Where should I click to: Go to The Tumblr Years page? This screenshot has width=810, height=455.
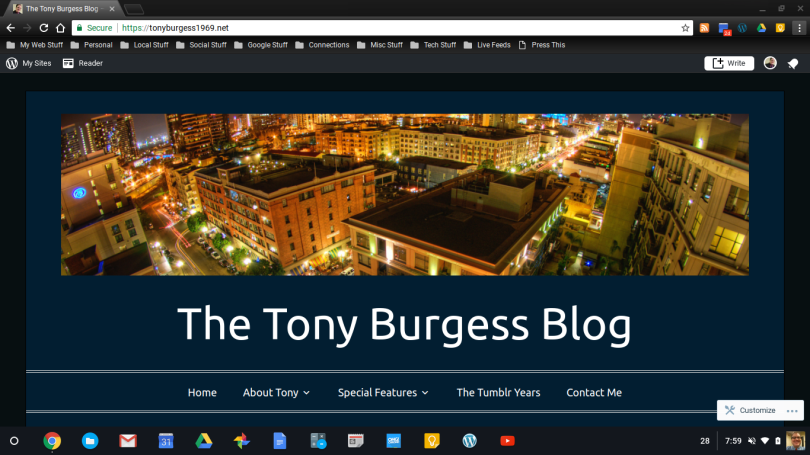coord(498,393)
